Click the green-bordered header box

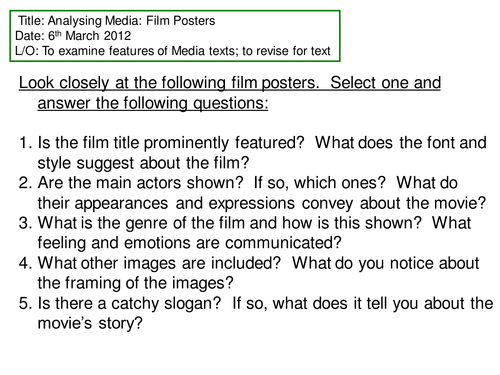click(175, 36)
